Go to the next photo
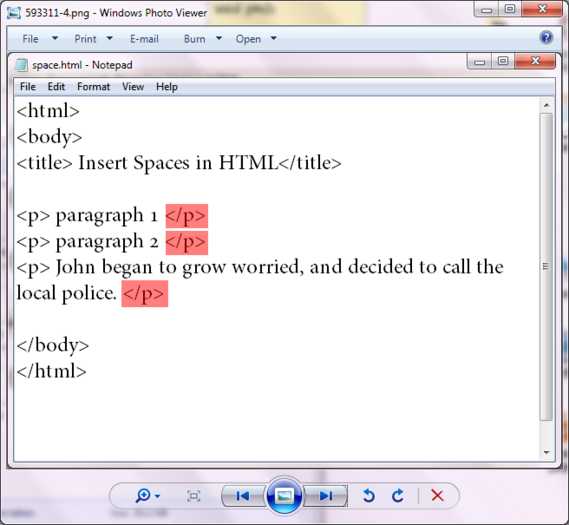This screenshot has width=569, height=525. coord(325,496)
